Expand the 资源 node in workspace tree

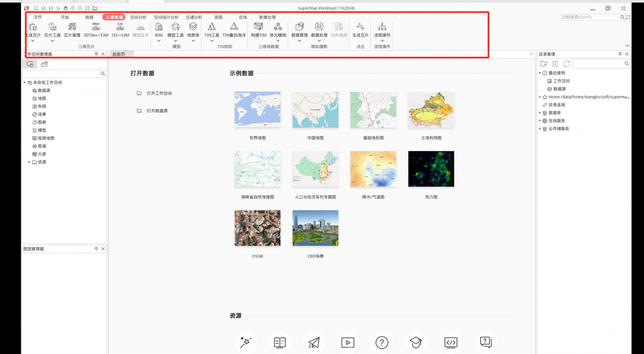pos(29,162)
